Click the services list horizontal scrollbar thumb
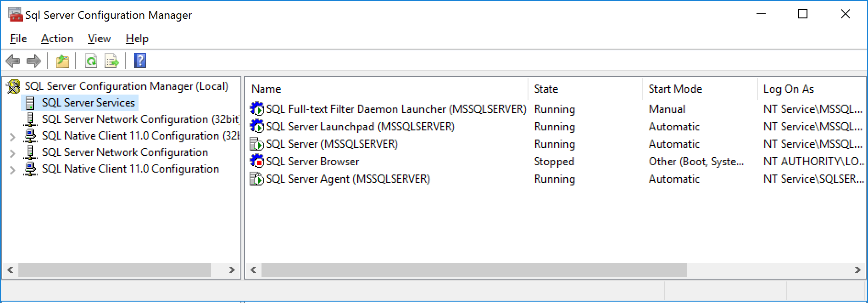Viewport: 868px width, 303px height. [473, 270]
